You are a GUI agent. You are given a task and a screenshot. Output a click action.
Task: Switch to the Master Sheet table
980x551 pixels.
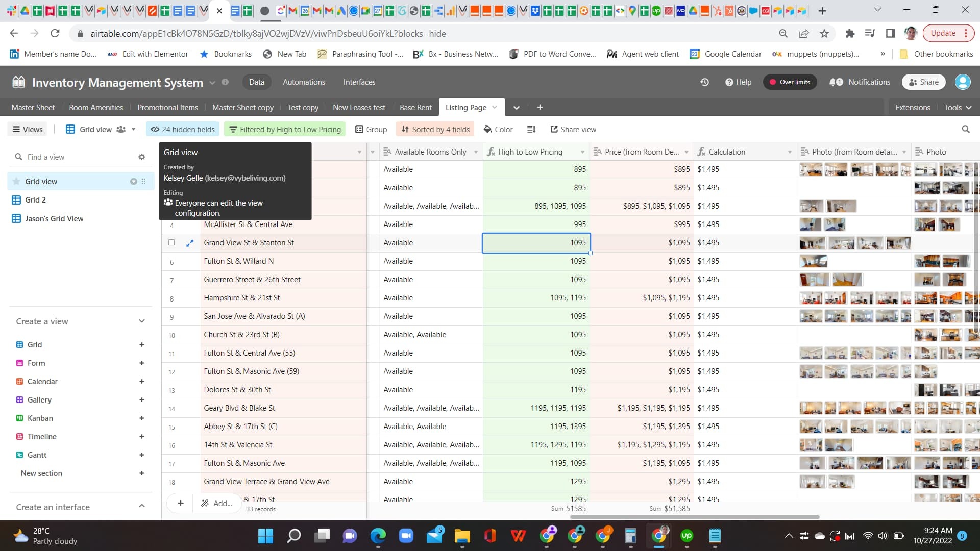click(33, 108)
